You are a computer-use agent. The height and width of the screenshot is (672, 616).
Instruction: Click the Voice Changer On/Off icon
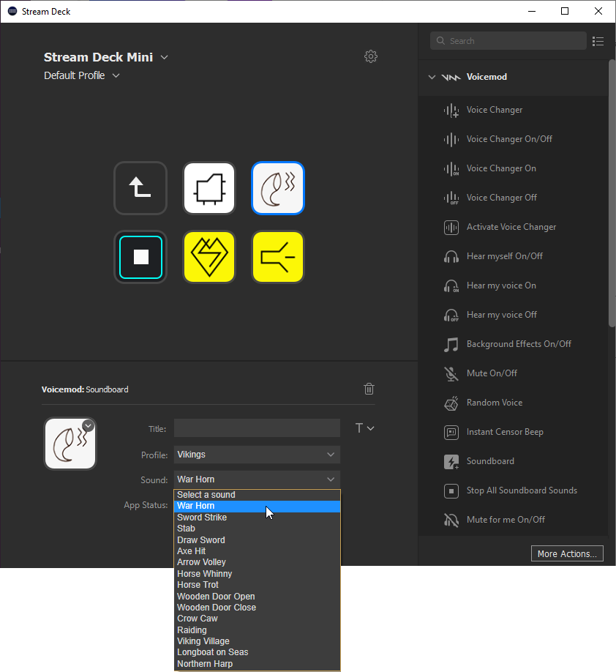pyautogui.click(x=451, y=139)
